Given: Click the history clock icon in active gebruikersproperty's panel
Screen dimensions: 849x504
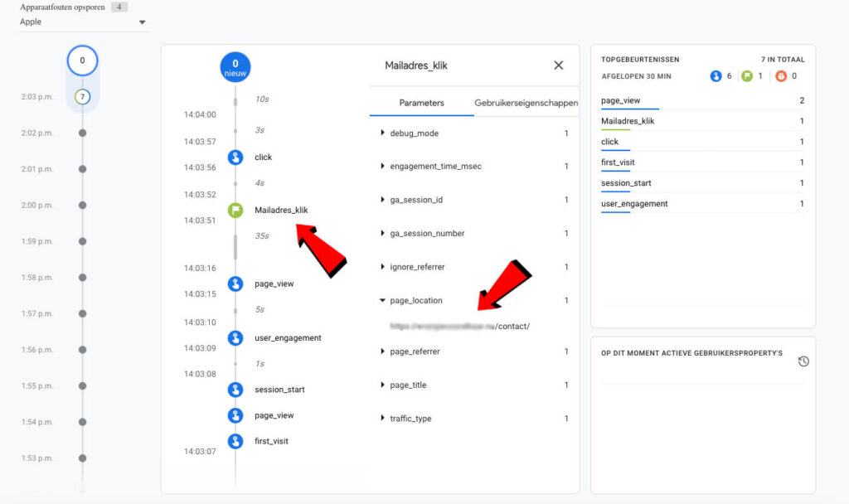Looking at the screenshot, I should tap(803, 361).
